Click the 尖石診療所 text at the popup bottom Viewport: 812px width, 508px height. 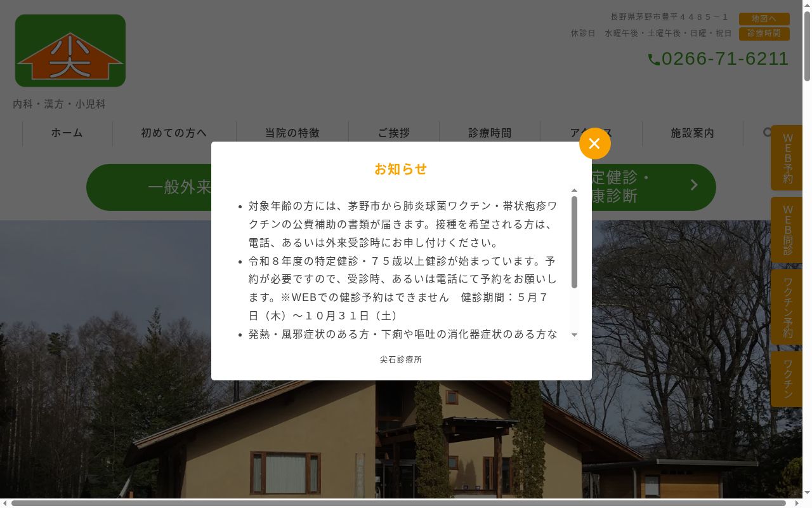point(401,359)
